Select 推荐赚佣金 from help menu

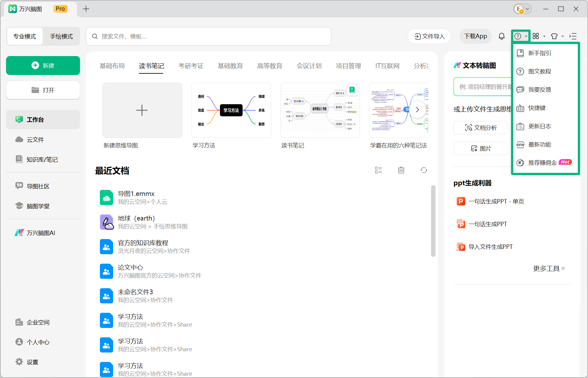pyautogui.click(x=545, y=163)
